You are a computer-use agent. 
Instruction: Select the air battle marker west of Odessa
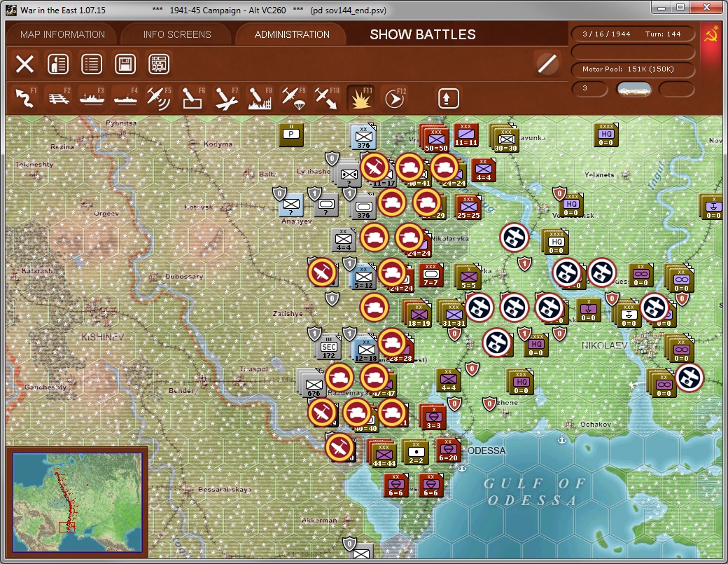tap(340, 448)
